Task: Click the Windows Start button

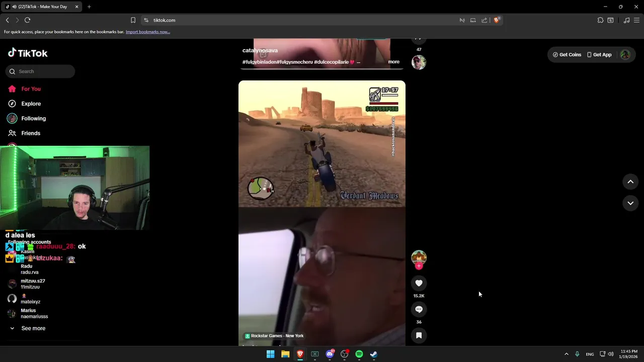Action: click(x=270, y=354)
